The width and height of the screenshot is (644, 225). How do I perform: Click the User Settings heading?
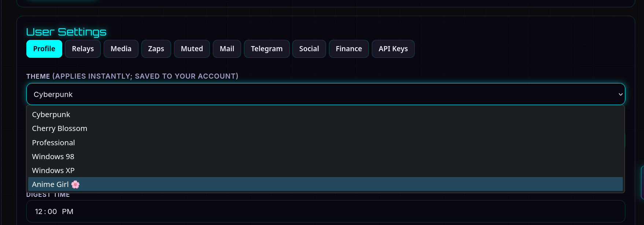coord(66,32)
